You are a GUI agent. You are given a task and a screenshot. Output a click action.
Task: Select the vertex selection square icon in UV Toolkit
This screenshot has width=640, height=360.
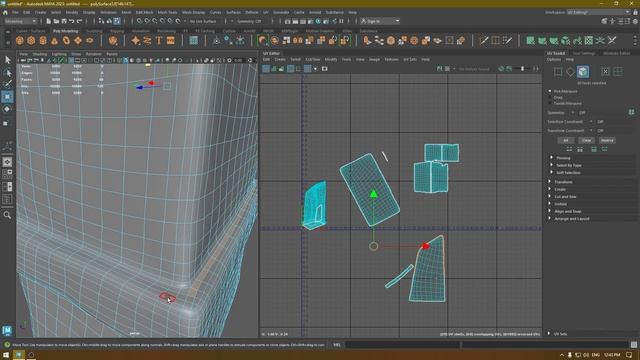click(558, 72)
